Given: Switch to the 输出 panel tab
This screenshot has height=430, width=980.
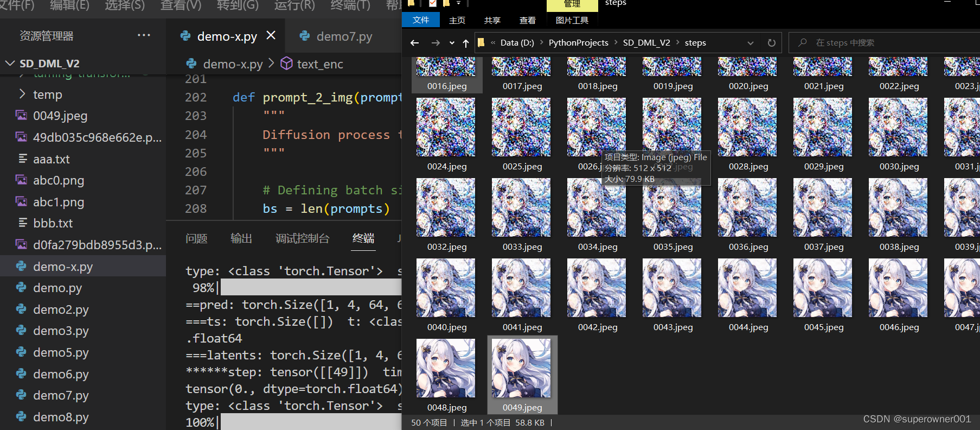Looking at the screenshot, I should pos(241,238).
